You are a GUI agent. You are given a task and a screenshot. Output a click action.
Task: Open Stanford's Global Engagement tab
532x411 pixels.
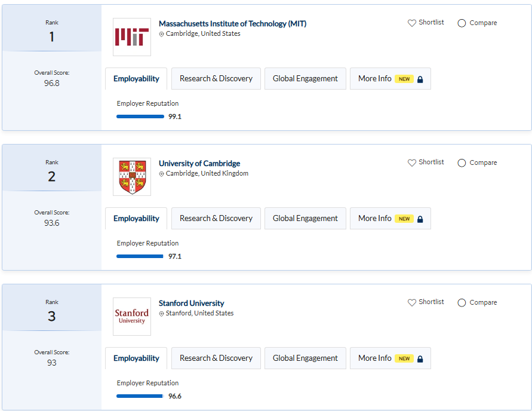[305, 358]
